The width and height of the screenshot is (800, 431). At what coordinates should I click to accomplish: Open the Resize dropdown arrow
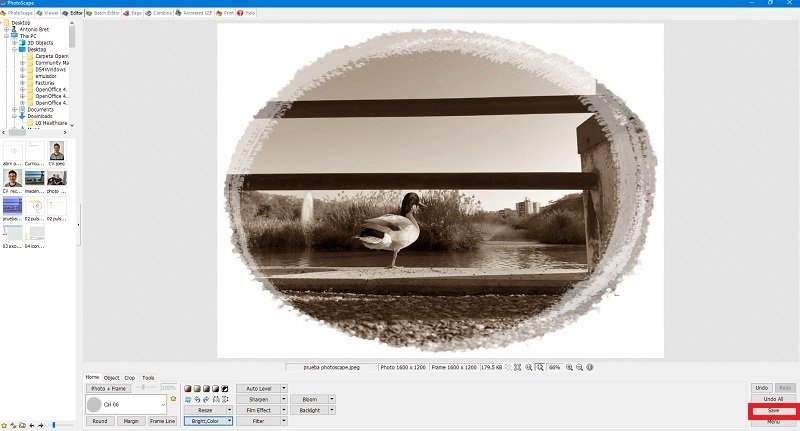pos(229,410)
